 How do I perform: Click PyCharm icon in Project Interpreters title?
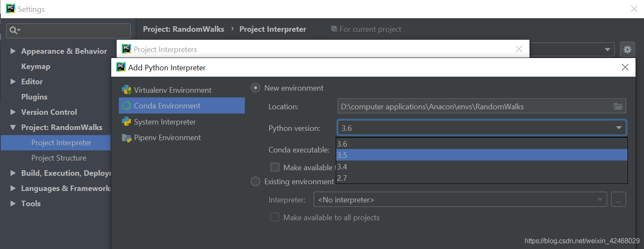click(126, 49)
